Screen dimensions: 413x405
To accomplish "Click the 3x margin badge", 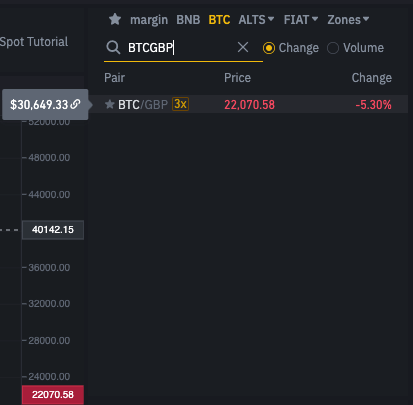I will pos(180,104).
